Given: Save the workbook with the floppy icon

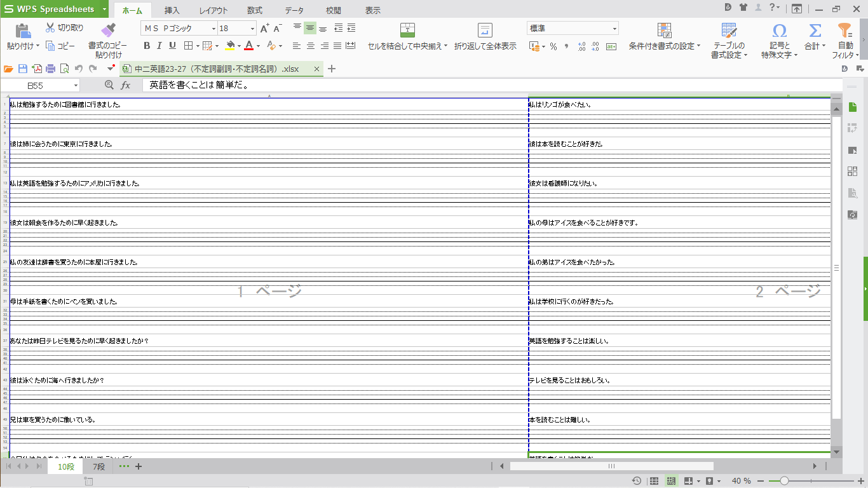Looking at the screenshot, I should coord(23,69).
